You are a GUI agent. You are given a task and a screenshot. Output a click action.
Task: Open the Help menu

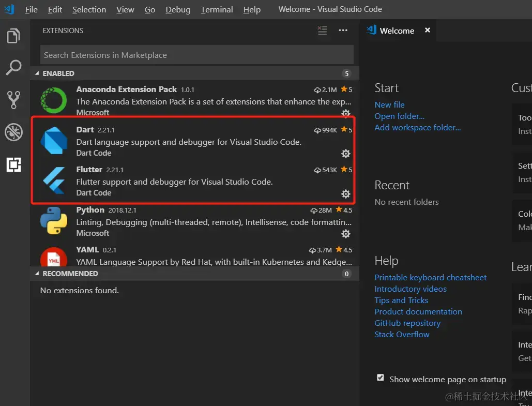pos(252,9)
